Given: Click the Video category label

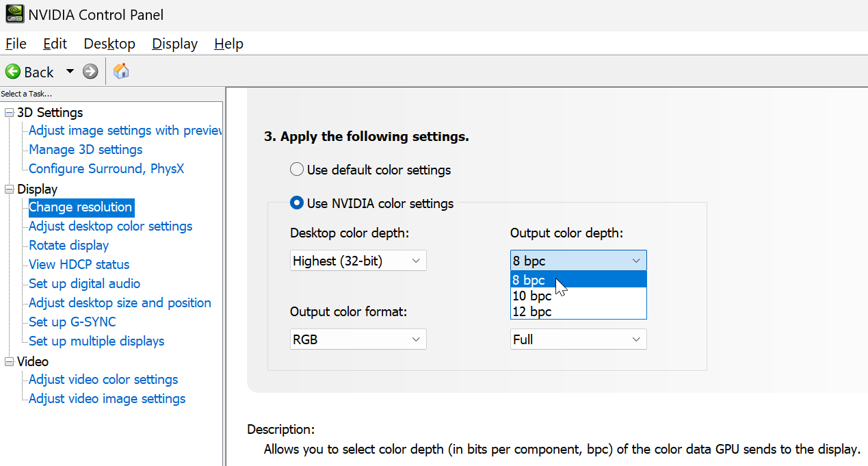Looking at the screenshot, I should tap(33, 361).
